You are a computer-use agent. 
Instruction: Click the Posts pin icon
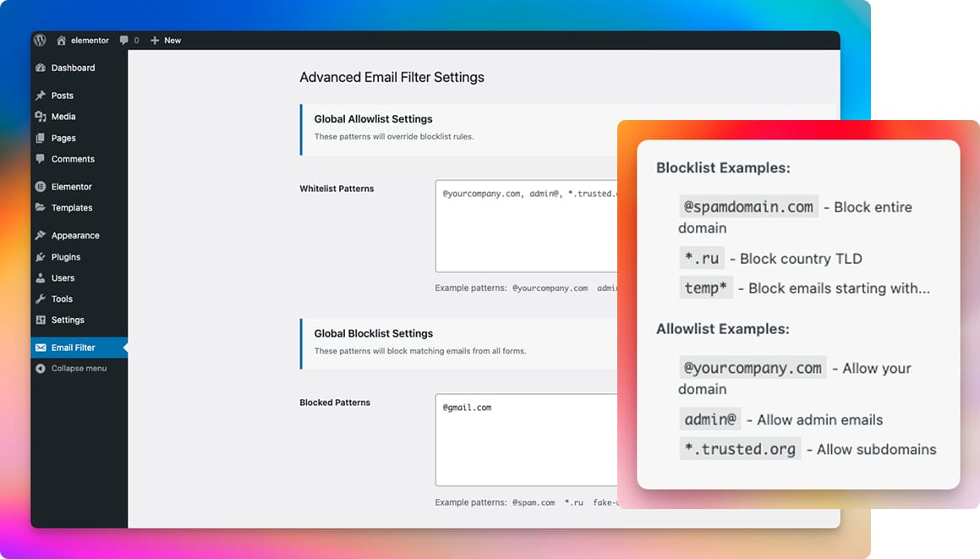(x=41, y=96)
